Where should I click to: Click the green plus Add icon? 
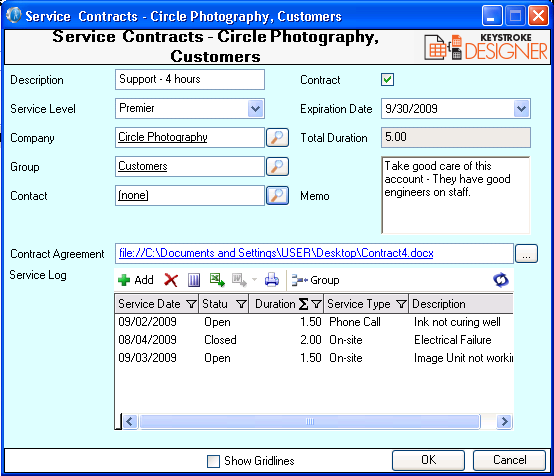point(124,280)
